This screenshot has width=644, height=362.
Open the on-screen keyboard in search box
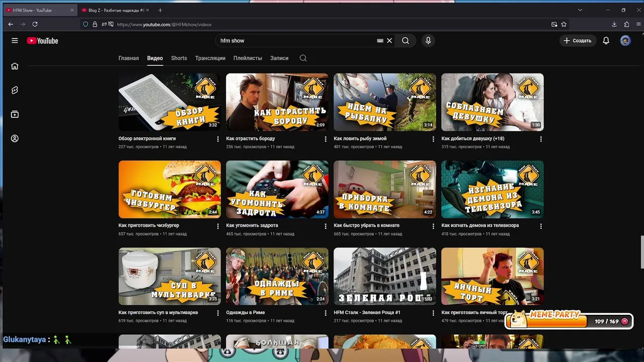[x=380, y=41]
